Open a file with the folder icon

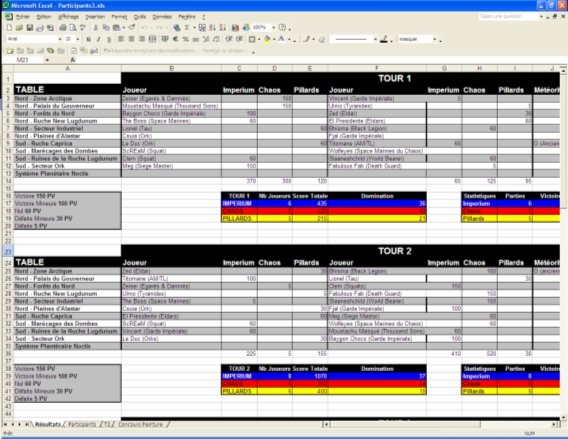coord(20,28)
